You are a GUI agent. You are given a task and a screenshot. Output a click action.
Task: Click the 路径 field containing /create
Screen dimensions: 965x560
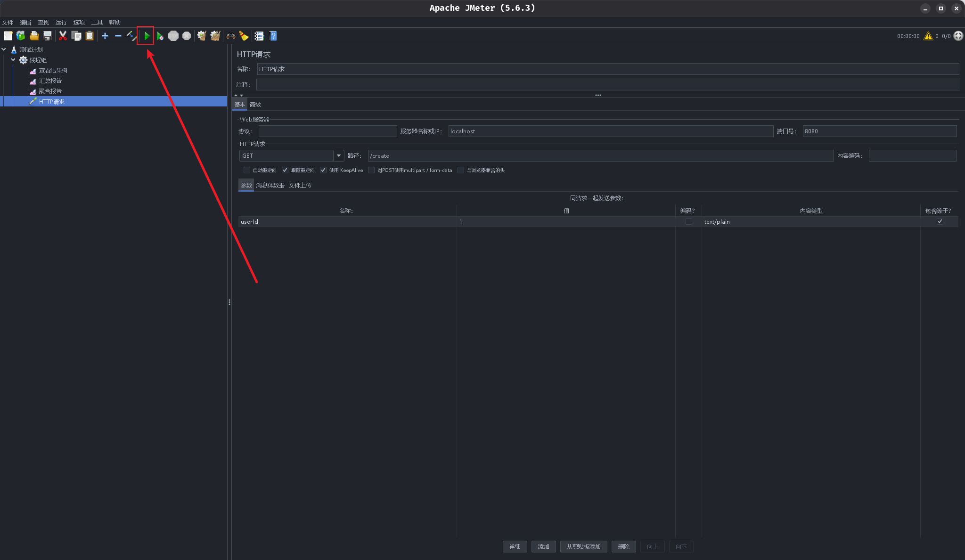pyautogui.click(x=600, y=155)
